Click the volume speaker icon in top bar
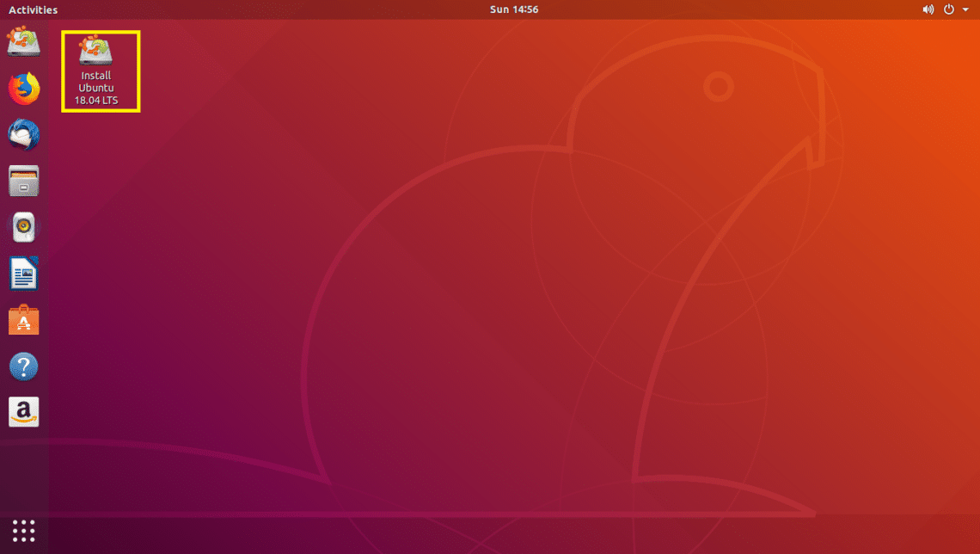Image resolution: width=980 pixels, height=554 pixels. [928, 9]
